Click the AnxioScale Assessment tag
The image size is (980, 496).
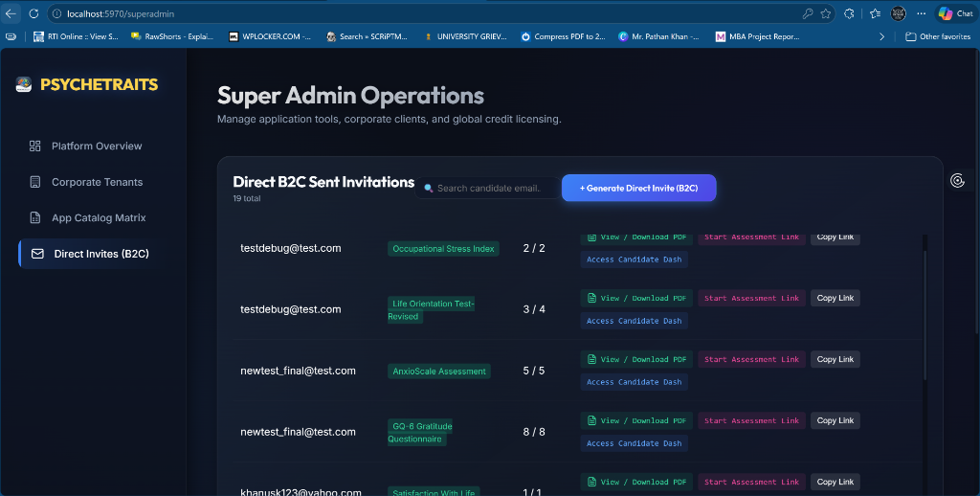click(438, 372)
